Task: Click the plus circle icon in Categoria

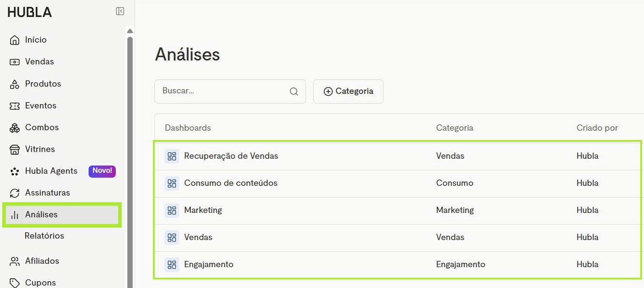Action: [328, 91]
